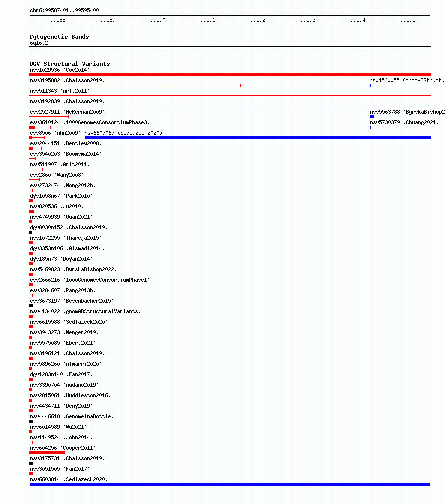The image size is (445, 504).
Task: Select nsv3943273 (Wenger2019) label
Action: coord(64,332)
